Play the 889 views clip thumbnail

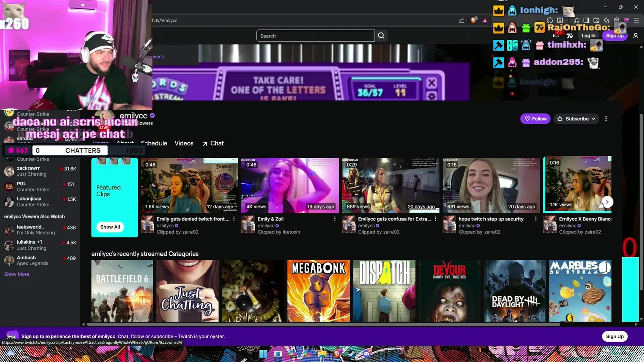[x=390, y=186]
